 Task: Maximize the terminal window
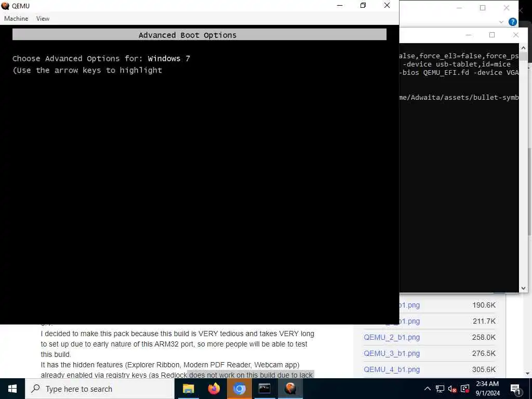(492, 35)
